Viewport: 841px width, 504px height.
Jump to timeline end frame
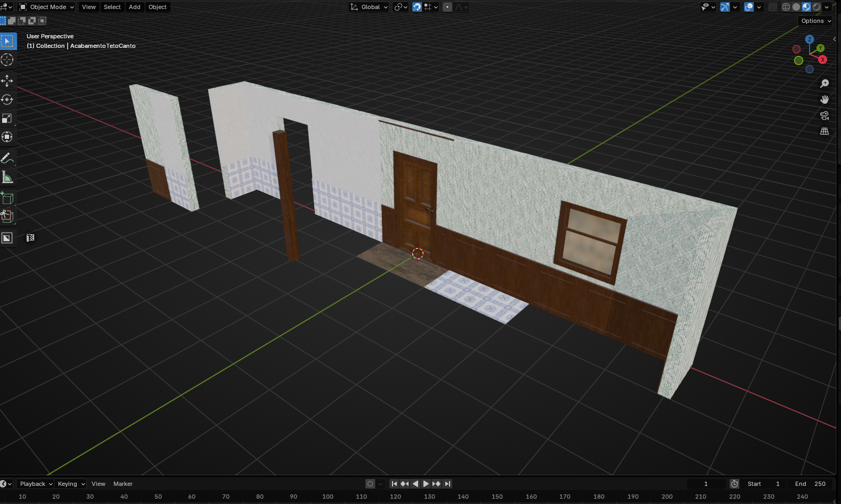pyautogui.click(x=447, y=484)
